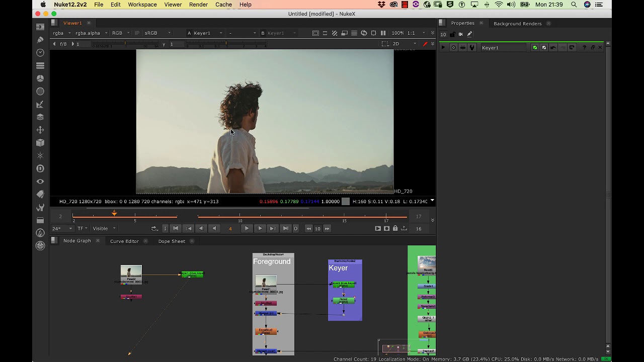Image resolution: width=644 pixels, height=362 pixels.
Task: Open the Time nodes clock icon
Action: (x=40, y=53)
